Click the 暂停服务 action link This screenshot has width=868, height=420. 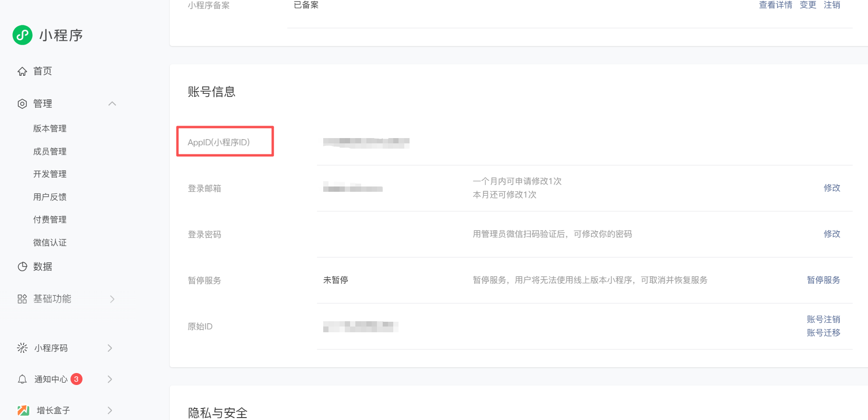823,280
